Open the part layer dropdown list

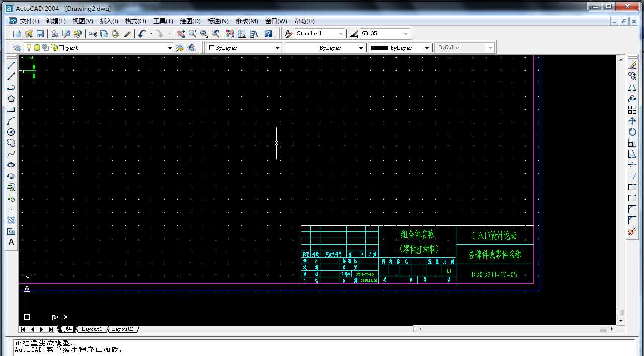(170, 48)
